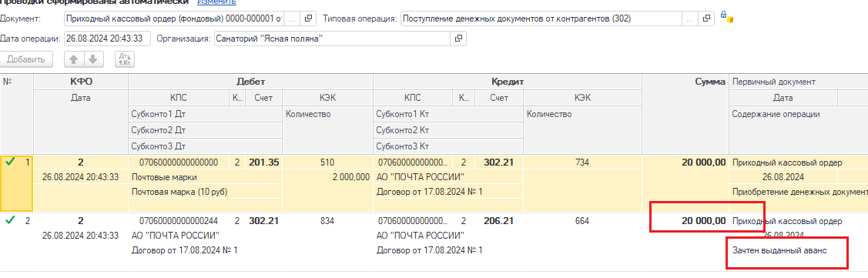Select credit account cell 206.21
868x278 pixels.
point(499,220)
